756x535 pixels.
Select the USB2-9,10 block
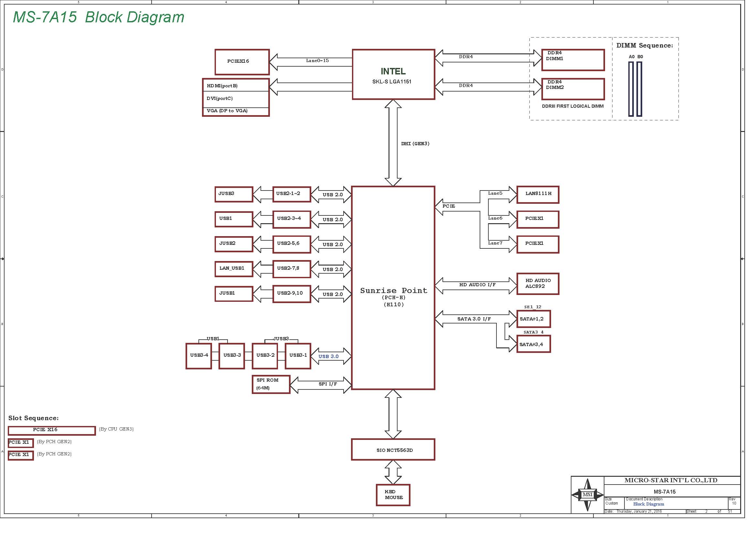pyautogui.click(x=292, y=293)
